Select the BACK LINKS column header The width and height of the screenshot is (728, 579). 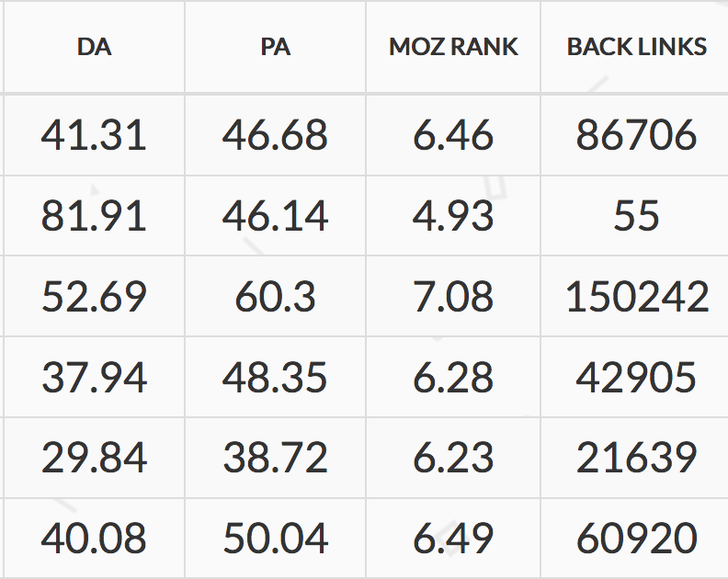tap(636, 47)
